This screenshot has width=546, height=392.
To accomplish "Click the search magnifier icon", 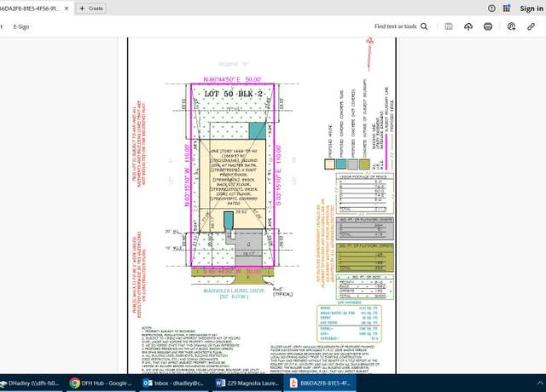I will point(424,26).
